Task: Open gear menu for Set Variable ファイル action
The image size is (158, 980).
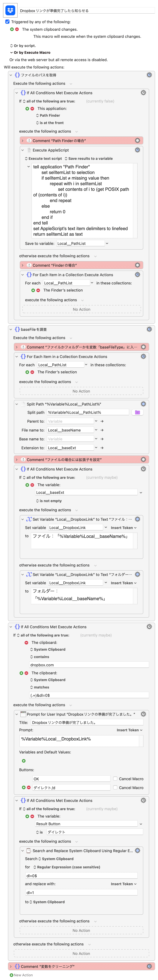Action: tap(138, 519)
